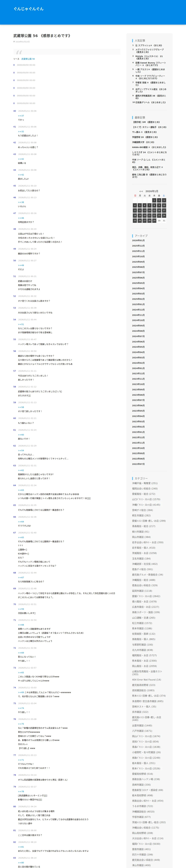Click timestamp 2026/01/11 04:14 on post 80
This screenshot has height=868, width=186.
click(27, 807)
